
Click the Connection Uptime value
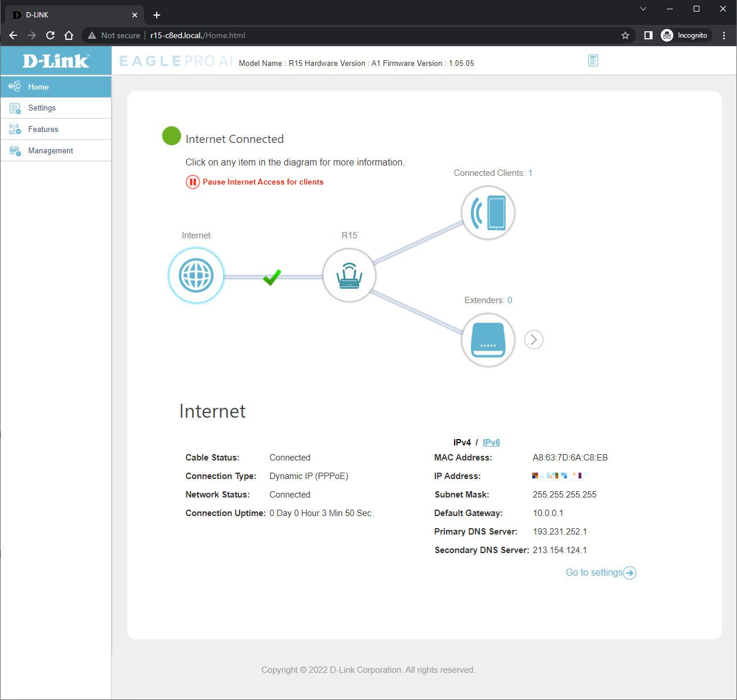pyautogui.click(x=320, y=513)
